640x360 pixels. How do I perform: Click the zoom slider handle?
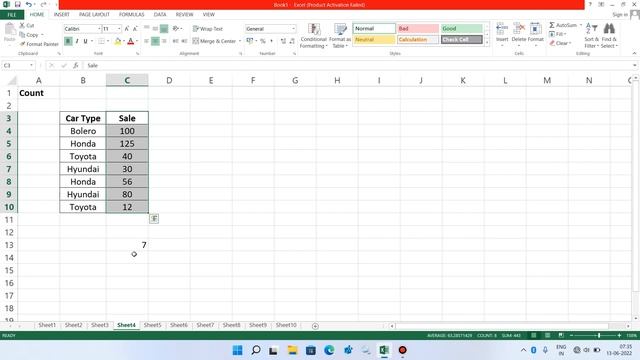pyautogui.click(x=599, y=335)
